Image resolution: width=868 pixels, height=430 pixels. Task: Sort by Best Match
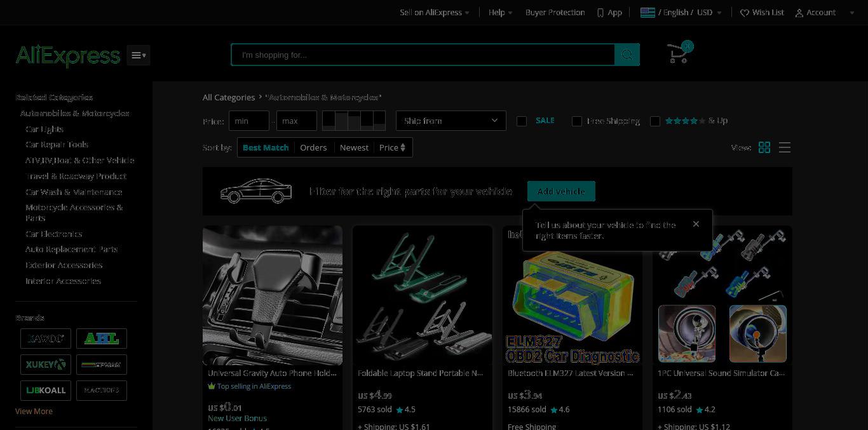click(266, 147)
